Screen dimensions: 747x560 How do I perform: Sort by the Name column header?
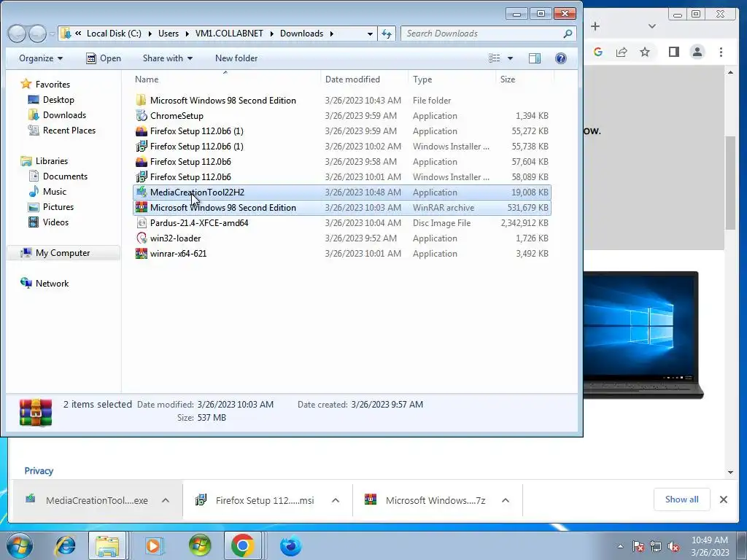(x=226, y=79)
